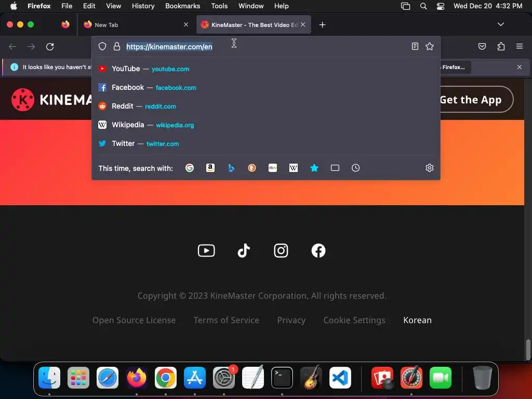Viewport: 532px width, 399px height.
Task: Open Cookie Settings footer link
Action: tap(354, 320)
